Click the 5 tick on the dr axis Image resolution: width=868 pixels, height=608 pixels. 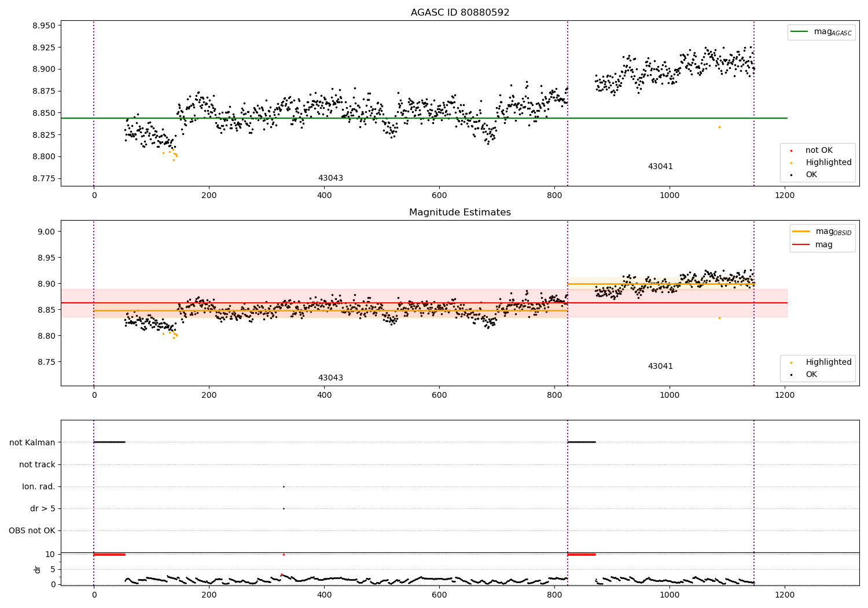(53, 570)
